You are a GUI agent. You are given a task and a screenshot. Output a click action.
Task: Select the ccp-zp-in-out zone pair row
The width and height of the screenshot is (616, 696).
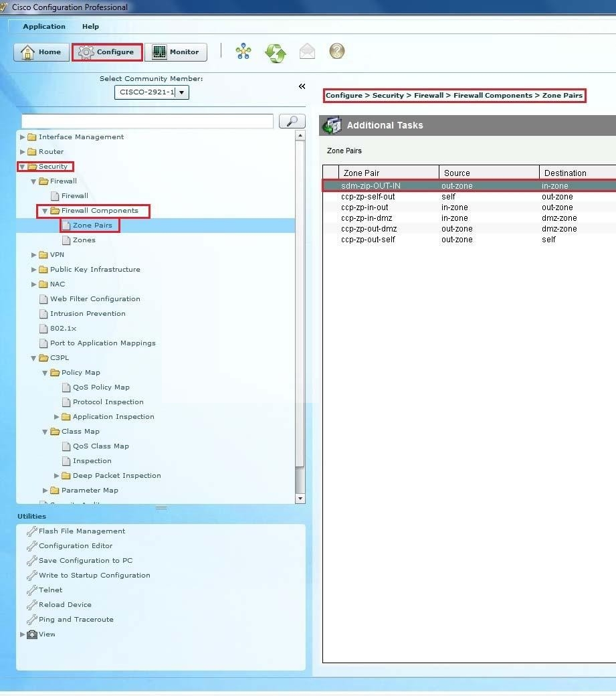470,207
